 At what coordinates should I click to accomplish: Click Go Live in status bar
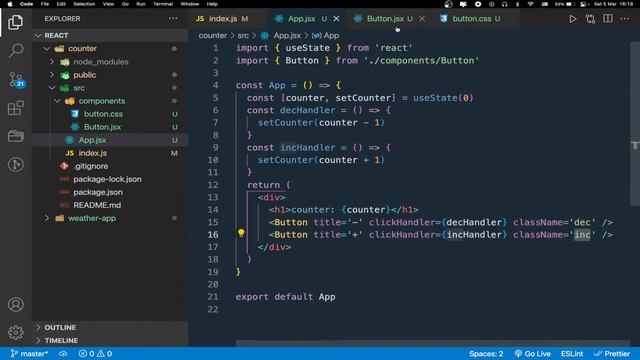533,353
